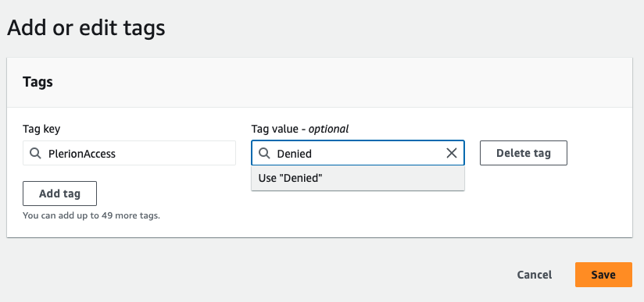Click the search icon in Tag value field
Image resolution: width=644 pixels, height=302 pixels.
(x=264, y=154)
